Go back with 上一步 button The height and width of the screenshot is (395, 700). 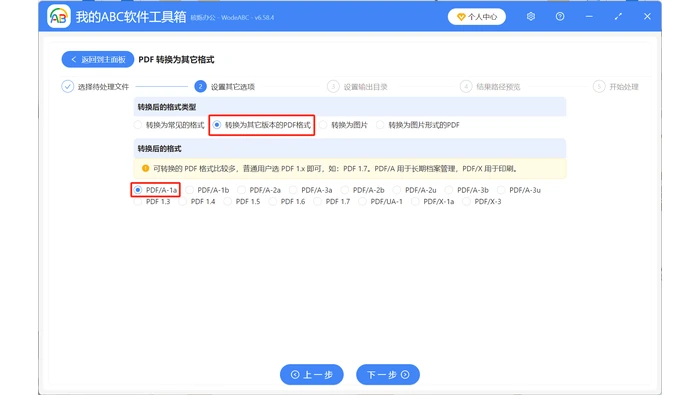[x=312, y=374]
